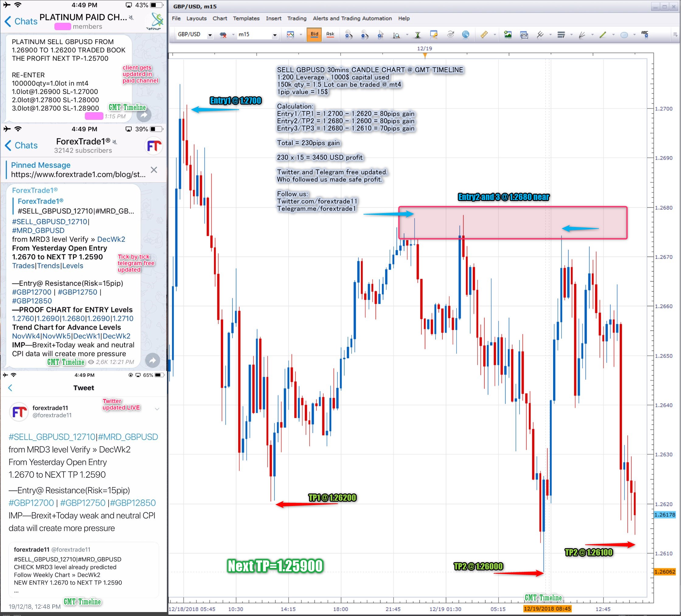
Task: Open Alerts and Trading Automation menu
Action: pos(352,18)
